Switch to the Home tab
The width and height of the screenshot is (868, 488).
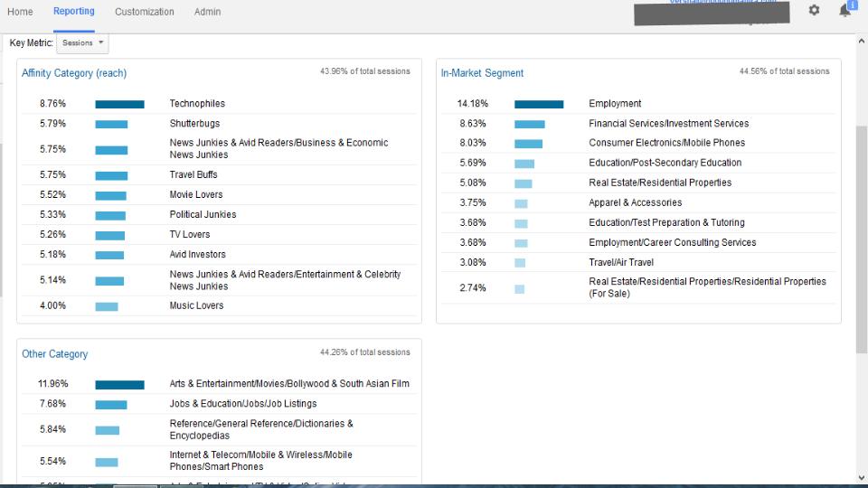pyautogui.click(x=20, y=12)
